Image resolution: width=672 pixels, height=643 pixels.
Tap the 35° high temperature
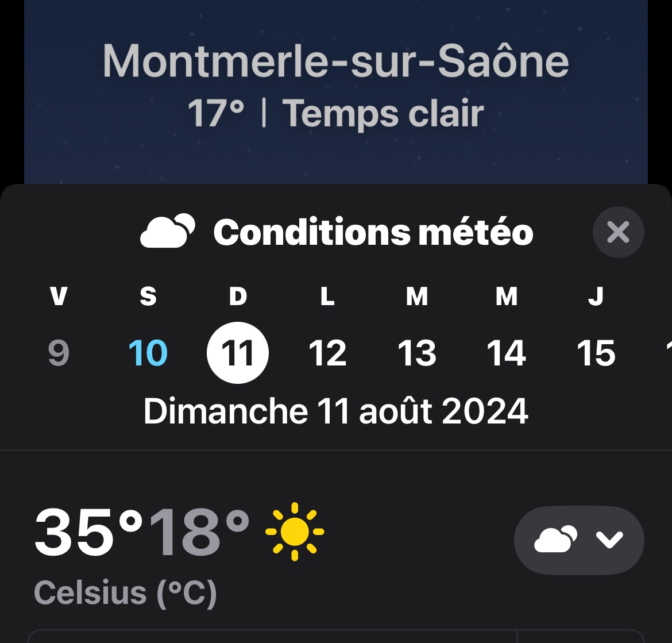[88, 532]
